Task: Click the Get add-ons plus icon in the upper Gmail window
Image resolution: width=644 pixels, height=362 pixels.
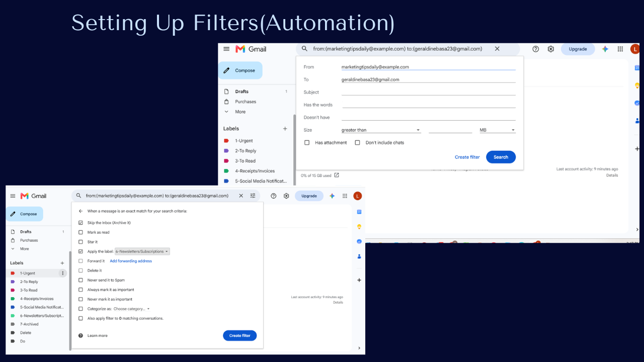Action: (637, 149)
